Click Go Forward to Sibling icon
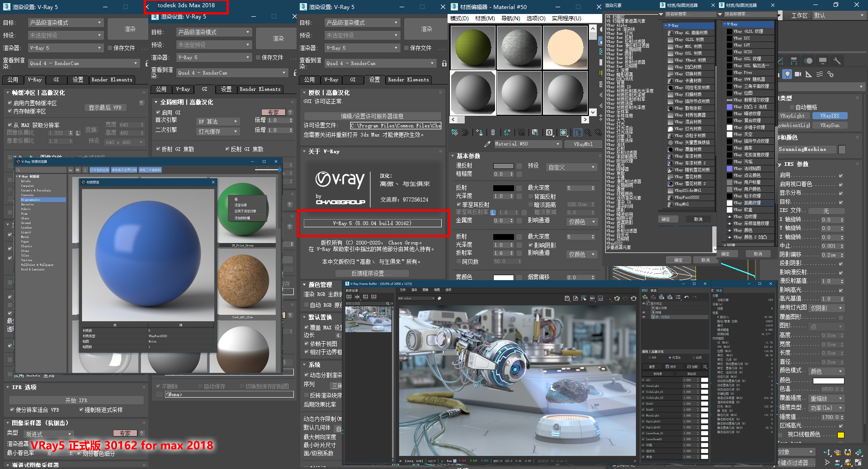The image size is (868, 469). [x=599, y=132]
